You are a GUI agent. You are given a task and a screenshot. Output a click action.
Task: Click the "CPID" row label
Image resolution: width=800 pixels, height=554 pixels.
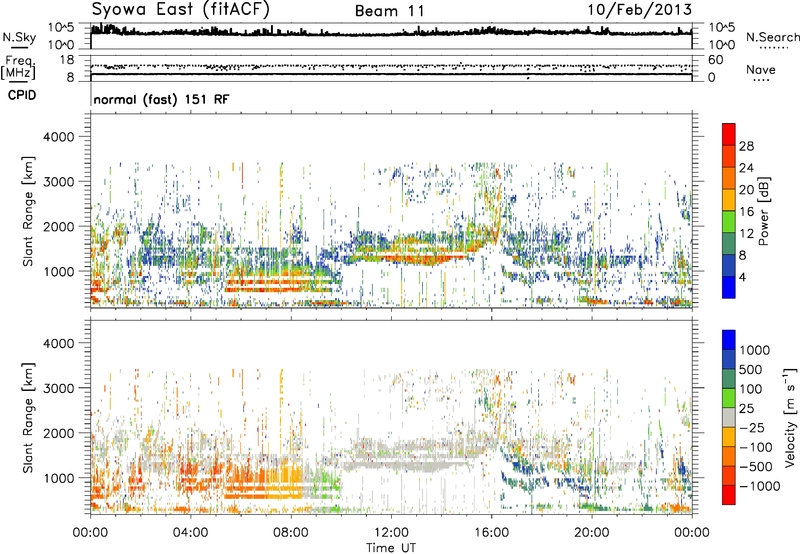(22, 95)
